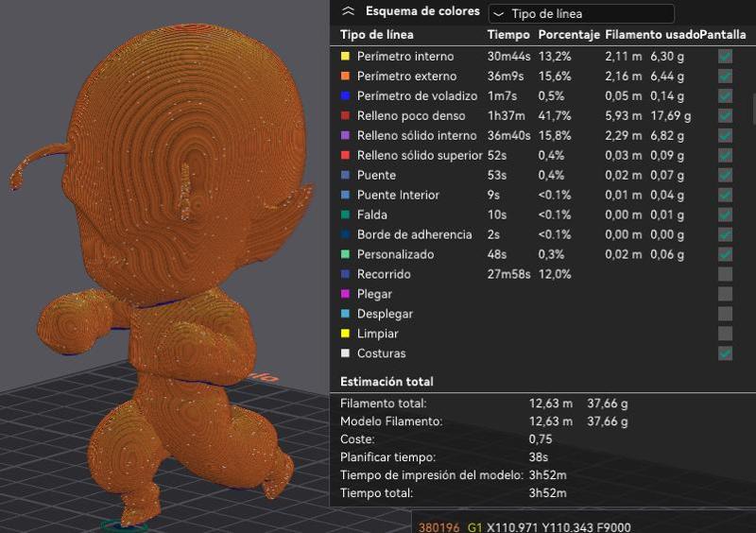Click the G-code line number 380196
The height and width of the screenshot is (533, 756).
click(x=438, y=527)
